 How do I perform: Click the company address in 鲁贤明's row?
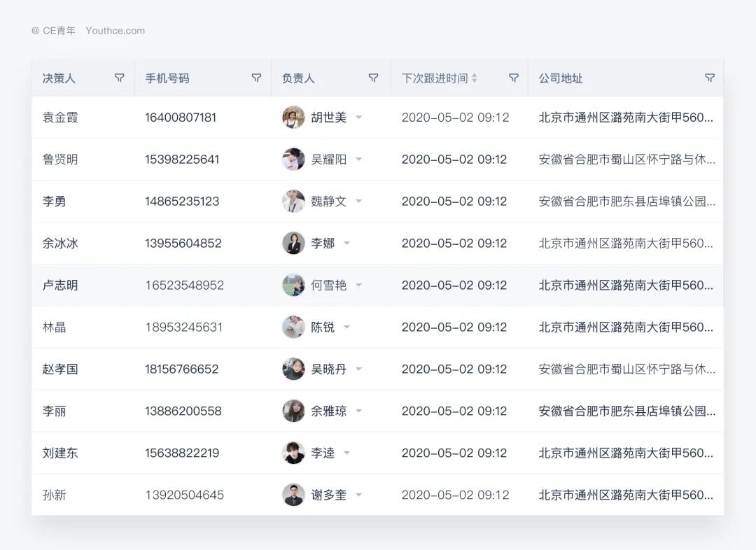click(626, 159)
